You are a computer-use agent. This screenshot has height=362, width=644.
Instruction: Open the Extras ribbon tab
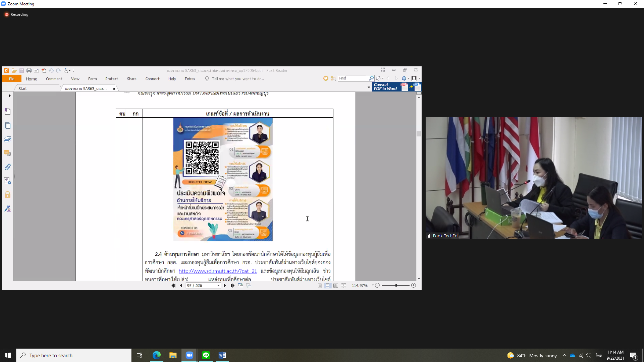(190, 79)
